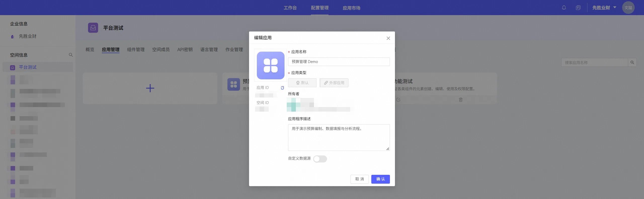Image resolution: width=644 pixels, height=199 pixels.
Task: Click the magnifier button beside 搜索应用名称
Action: click(x=632, y=62)
